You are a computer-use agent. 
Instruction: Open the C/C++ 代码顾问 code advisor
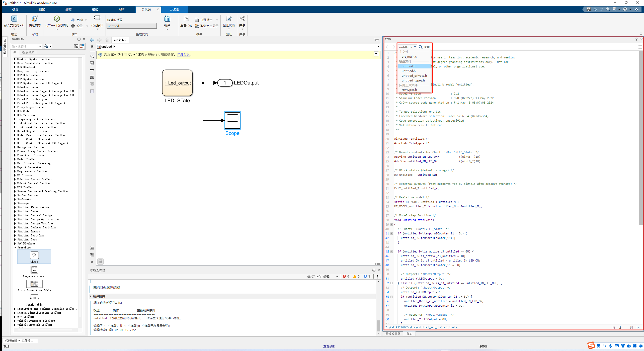pyautogui.click(x=57, y=23)
